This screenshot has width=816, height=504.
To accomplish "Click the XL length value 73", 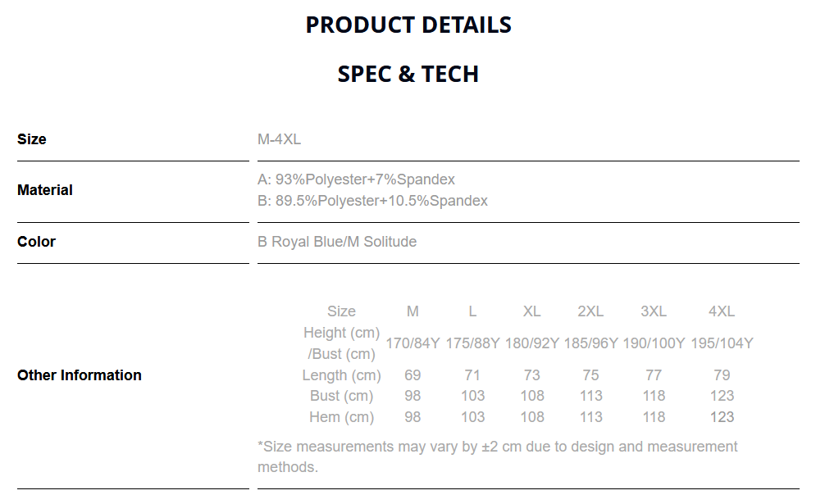I will (532, 375).
